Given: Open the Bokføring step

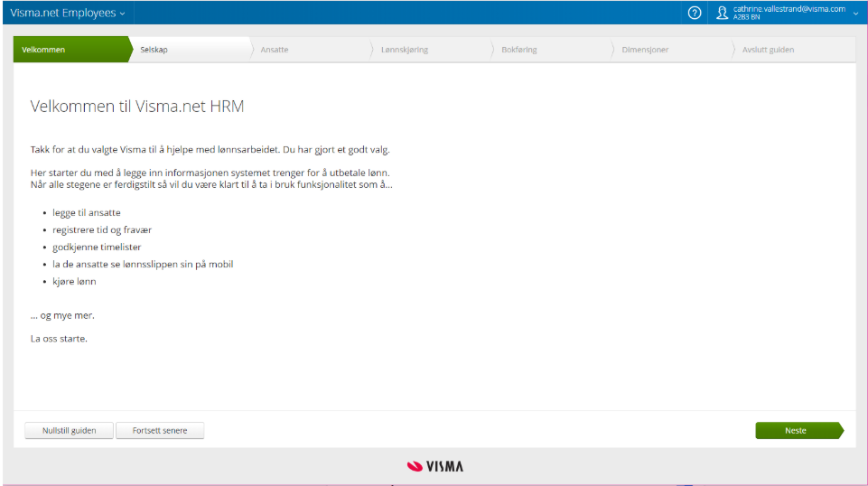Looking at the screenshot, I should [553, 50].
